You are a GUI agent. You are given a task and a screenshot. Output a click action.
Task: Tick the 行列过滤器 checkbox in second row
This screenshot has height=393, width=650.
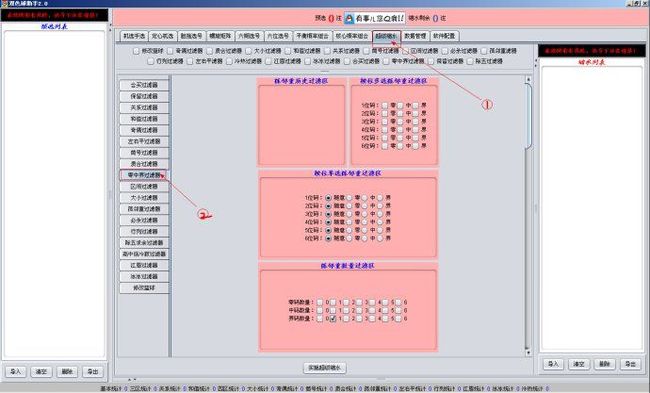(150, 61)
